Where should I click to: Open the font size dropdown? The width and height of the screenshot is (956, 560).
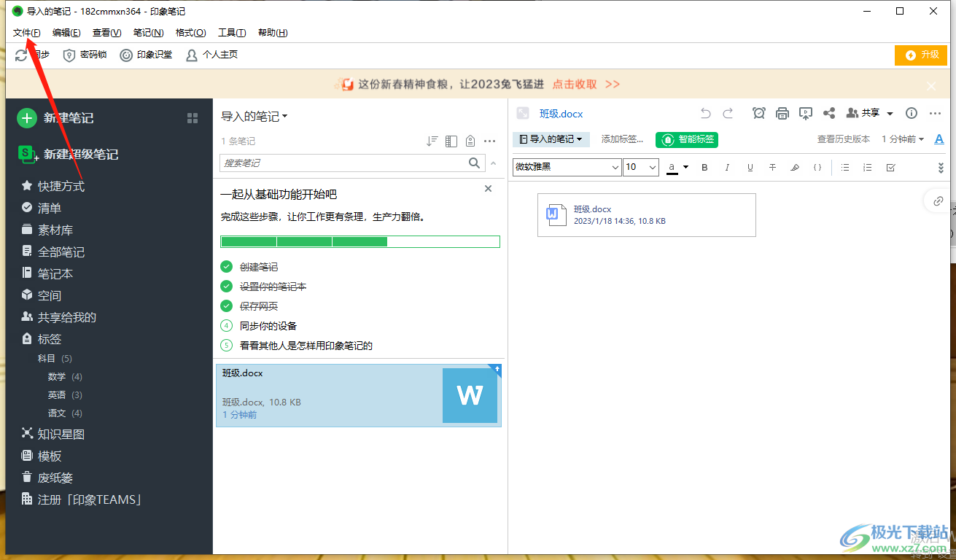(641, 167)
